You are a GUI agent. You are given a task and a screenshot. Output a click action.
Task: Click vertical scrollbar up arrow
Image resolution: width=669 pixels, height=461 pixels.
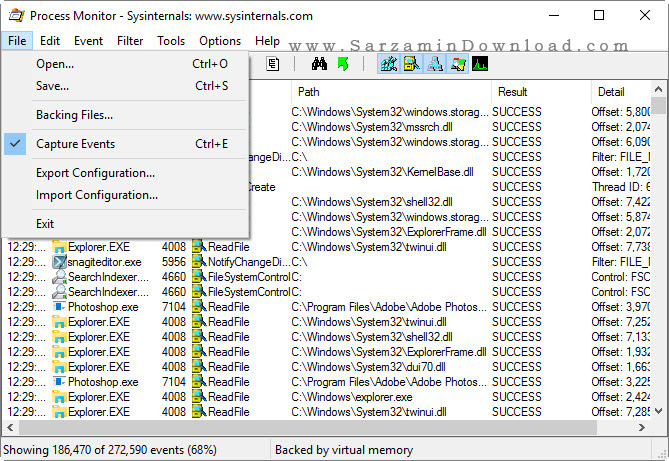[658, 89]
